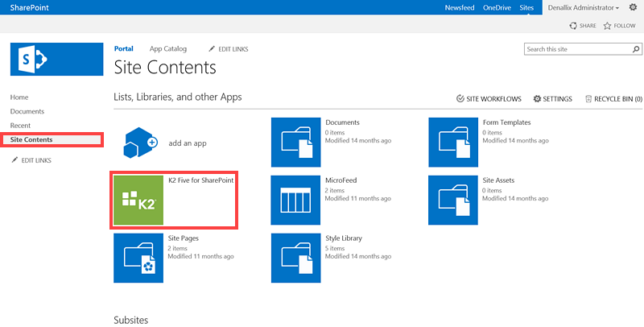Image resolution: width=644 pixels, height=327 pixels.
Task: Click the add an app icon
Action: [138, 143]
